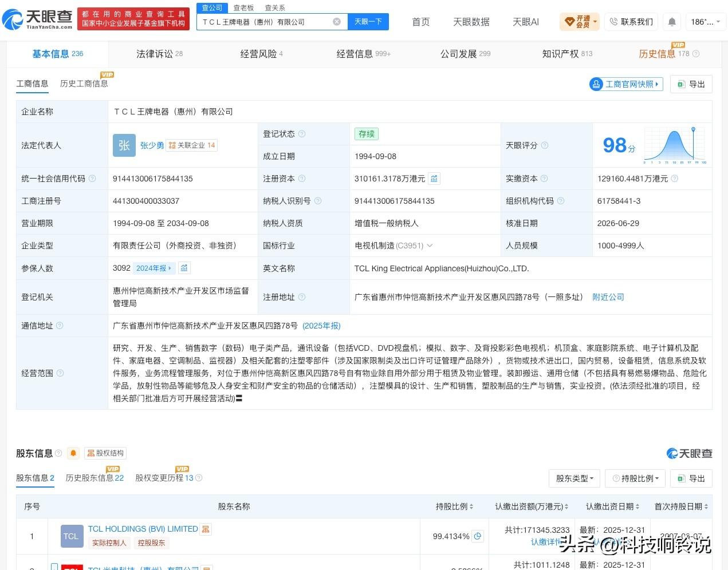Viewport: 728px width, 570px height.
Task: Open 天眼AI in top navigation
Action: pyautogui.click(x=525, y=22)
